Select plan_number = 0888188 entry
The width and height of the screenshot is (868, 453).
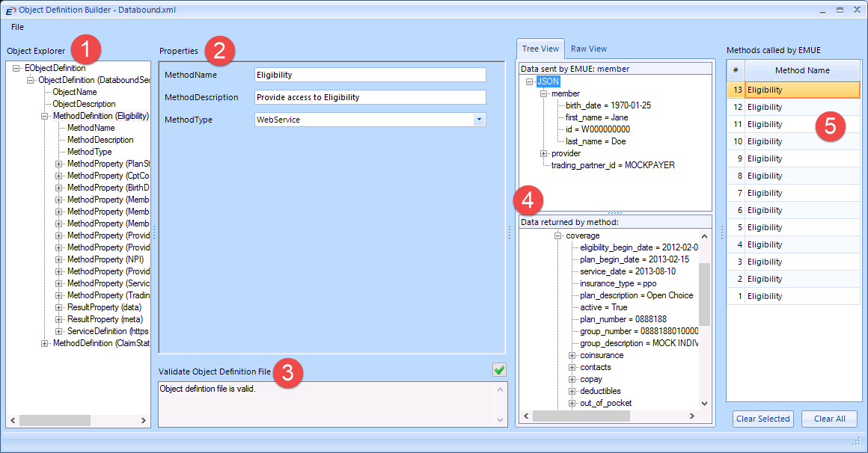click(623, 319)
